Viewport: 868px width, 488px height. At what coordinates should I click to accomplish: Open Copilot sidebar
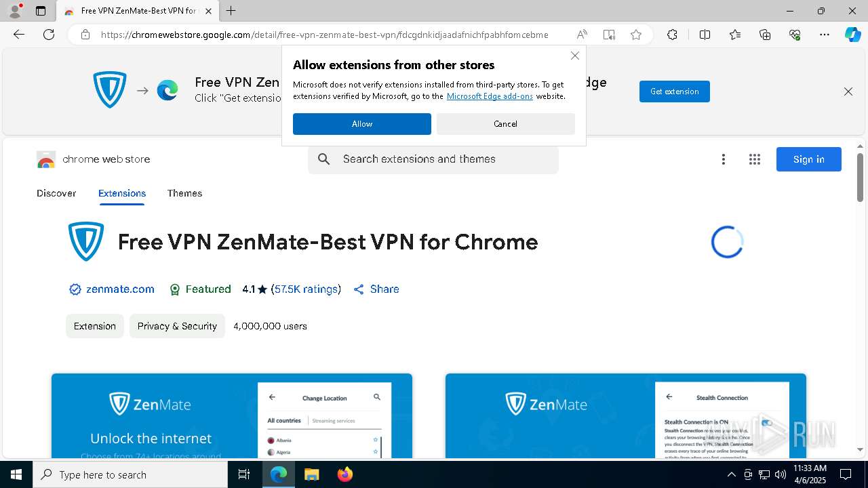(x=852, y=35)
